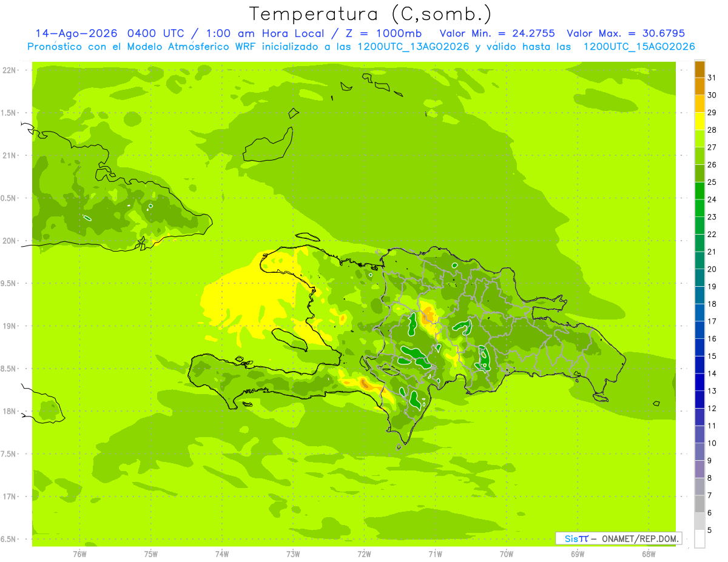The width and height of the screenshot is (728, 562).
Task: Click the WRF model forecast description line
Action: point(361,47)
